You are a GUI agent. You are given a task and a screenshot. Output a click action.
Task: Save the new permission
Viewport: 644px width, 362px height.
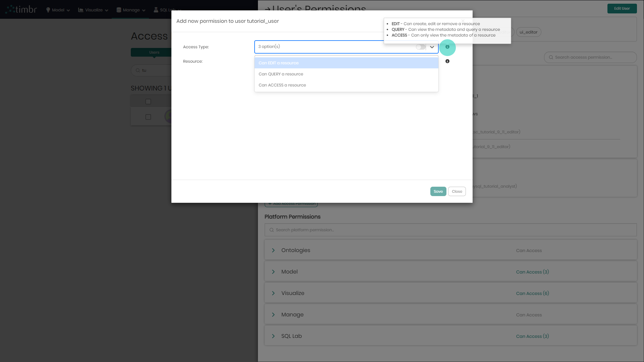click(x=438, y=191)
